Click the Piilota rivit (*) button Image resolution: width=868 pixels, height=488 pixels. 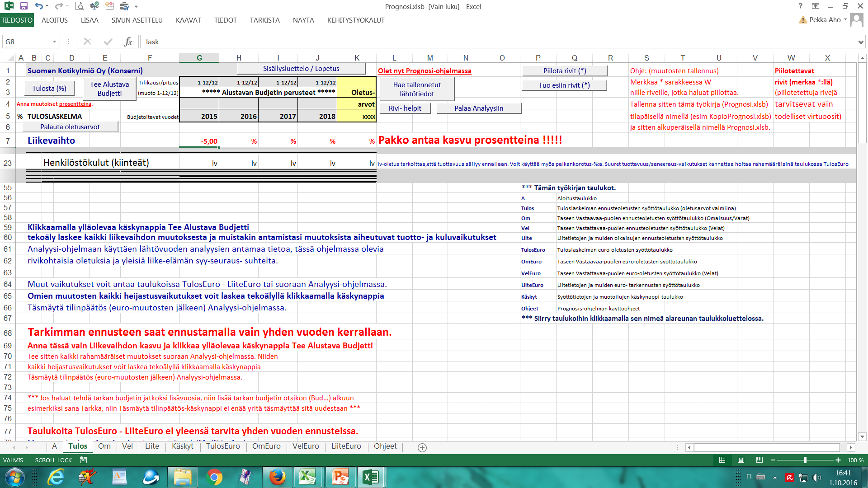tap(565, 71)
